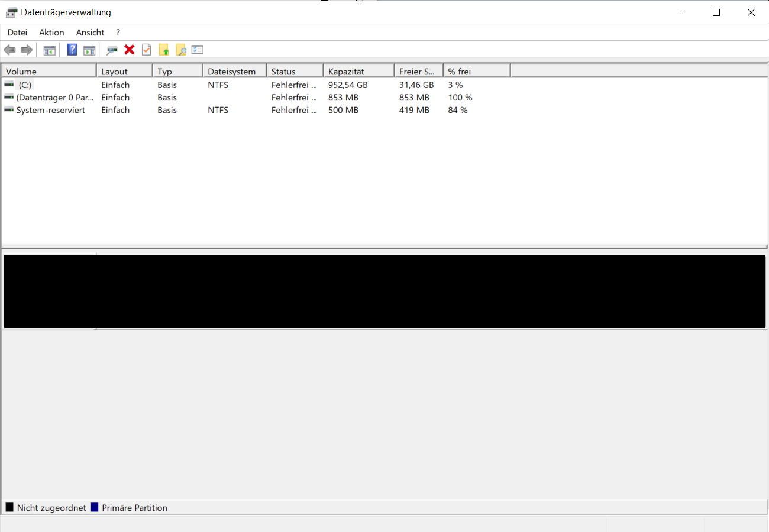The width and height of the screenshot is (769, 532).
Task: Sort by the Typ column header
Action: click(177, 71)
